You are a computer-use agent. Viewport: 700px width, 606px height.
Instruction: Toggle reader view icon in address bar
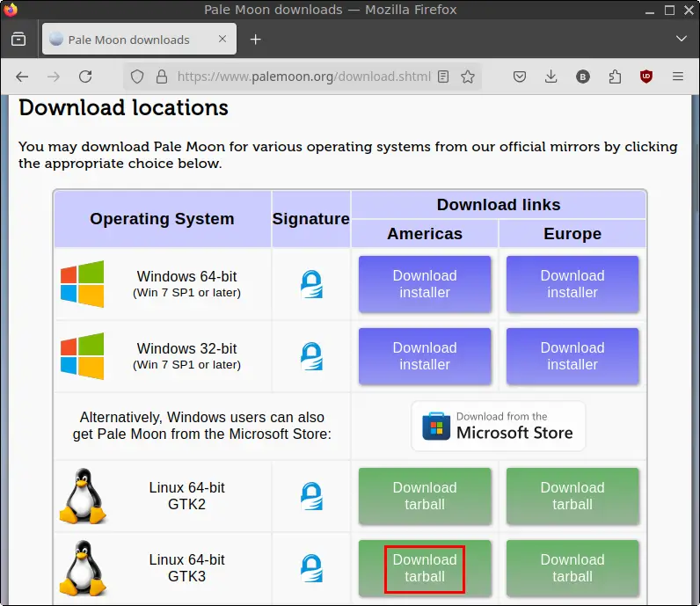(443, 77)
